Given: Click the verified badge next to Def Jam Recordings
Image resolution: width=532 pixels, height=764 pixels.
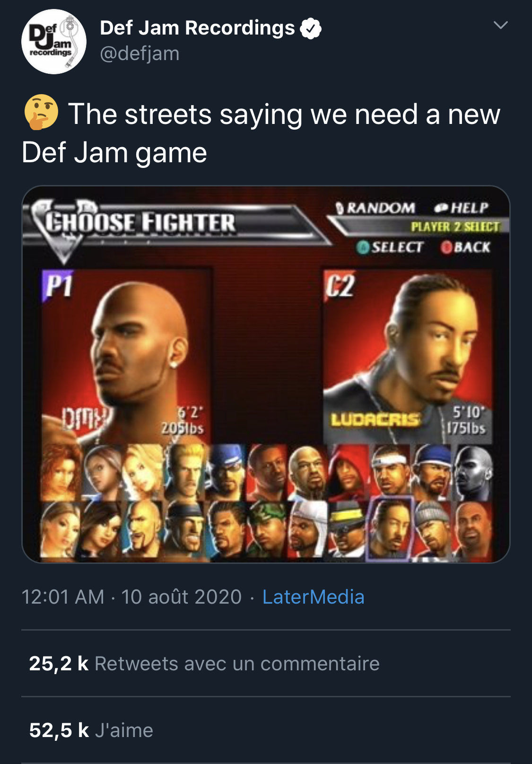Looking at the screenshot, I should (x=311, y=28).
